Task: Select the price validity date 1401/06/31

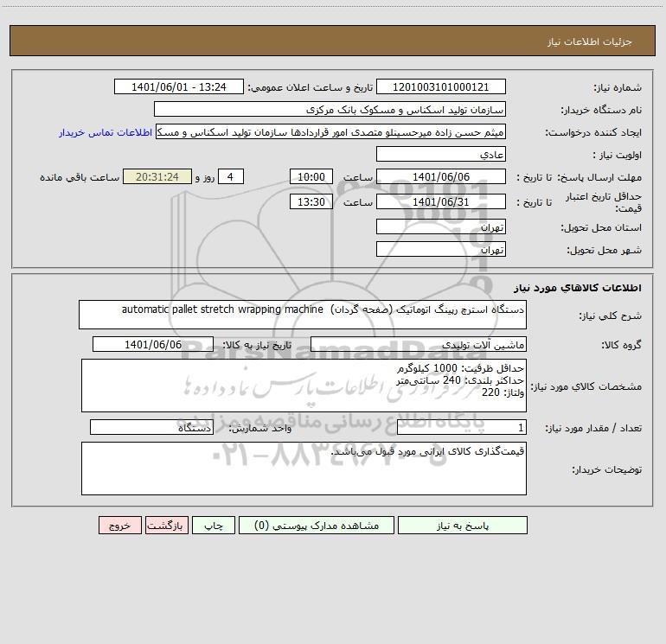Action: [441, 202]
